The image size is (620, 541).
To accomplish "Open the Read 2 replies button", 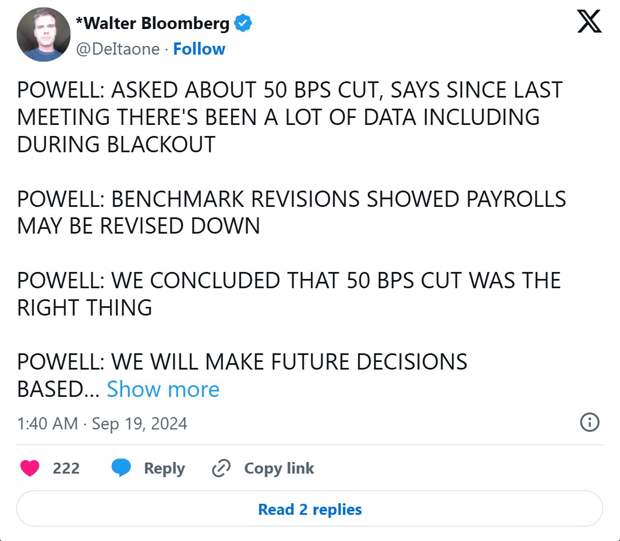I will click(310, 509).
